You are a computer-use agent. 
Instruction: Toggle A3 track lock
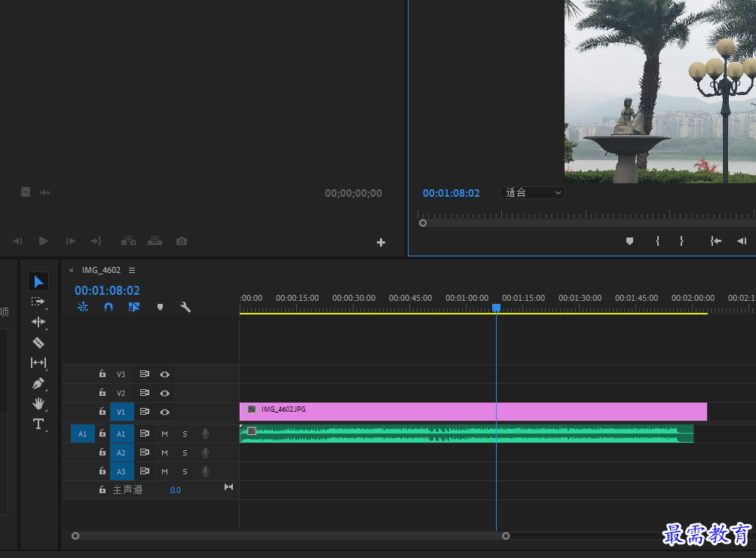(103, 471)
